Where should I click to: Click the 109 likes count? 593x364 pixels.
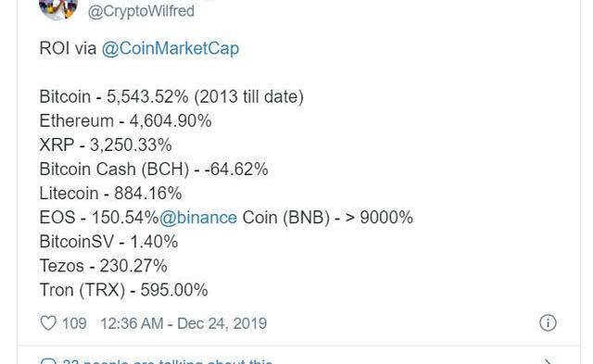(x=74, y=323)
